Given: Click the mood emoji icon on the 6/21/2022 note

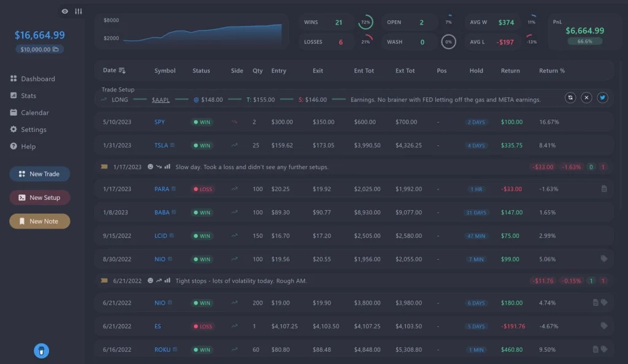Looking at the screenshot, I should click(150, 281).
